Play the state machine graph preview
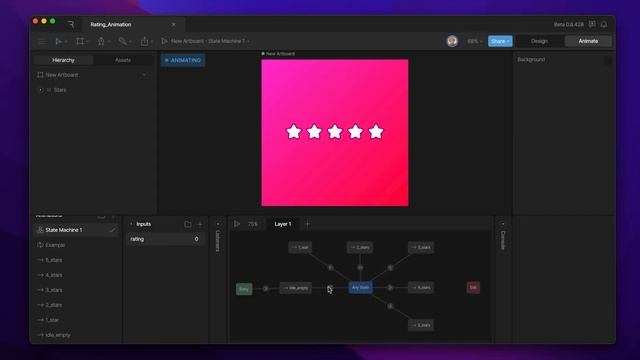 coord(237,224)
